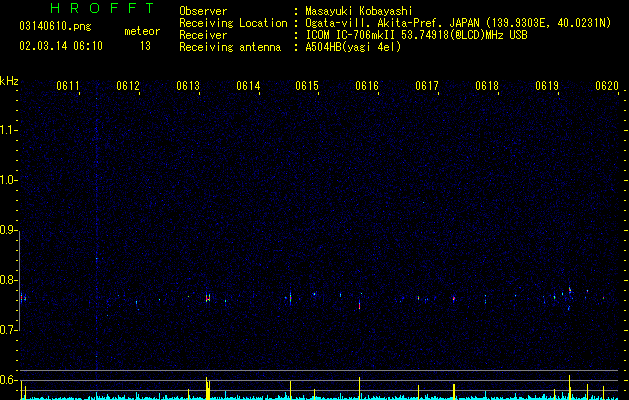Click the 0617 time marker
The width and height of the screenshot is (629, 400).
[427, 85]
